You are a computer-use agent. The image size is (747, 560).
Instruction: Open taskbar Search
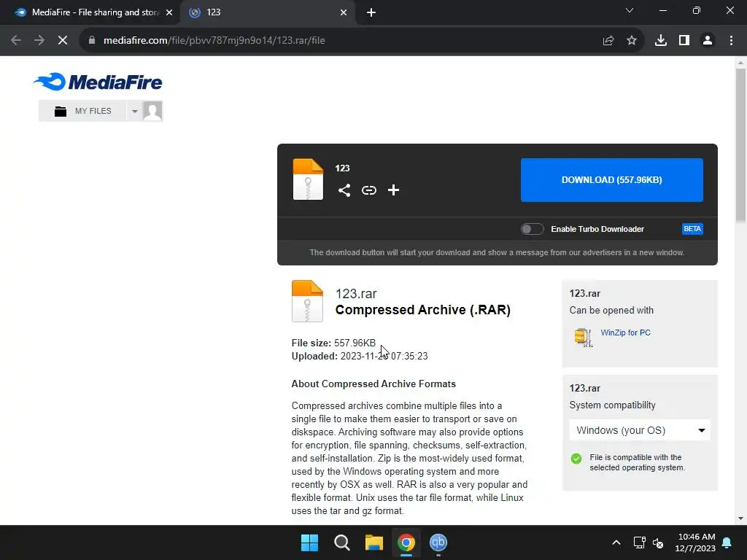[x=341, y=542]
